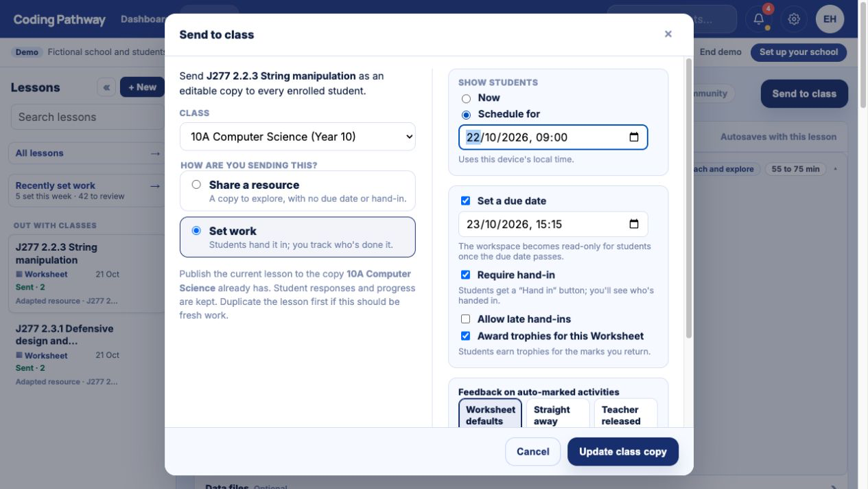The width and height of the screenshot is (868, 489).
Task: Click the Update class copy button
Action: [x=623, y=452]
